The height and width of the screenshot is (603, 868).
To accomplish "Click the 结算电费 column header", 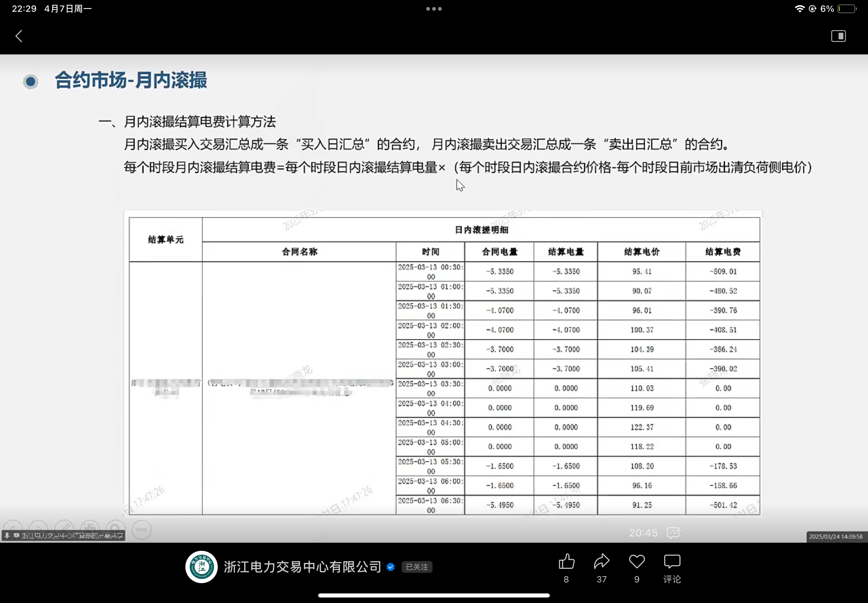I will [722, 251].
